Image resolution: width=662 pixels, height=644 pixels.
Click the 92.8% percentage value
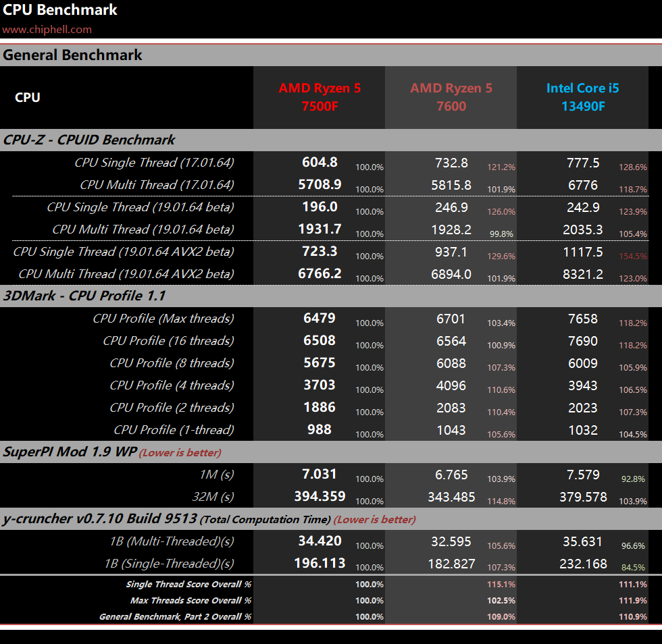tap(633, 479)
